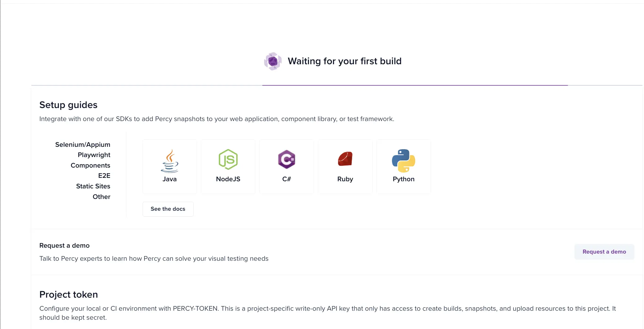Click the C# card label

tap(287, 179)
